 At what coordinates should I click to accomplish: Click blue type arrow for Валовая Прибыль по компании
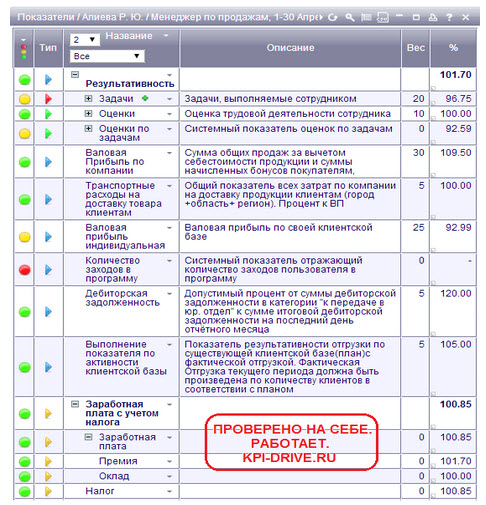48,162
